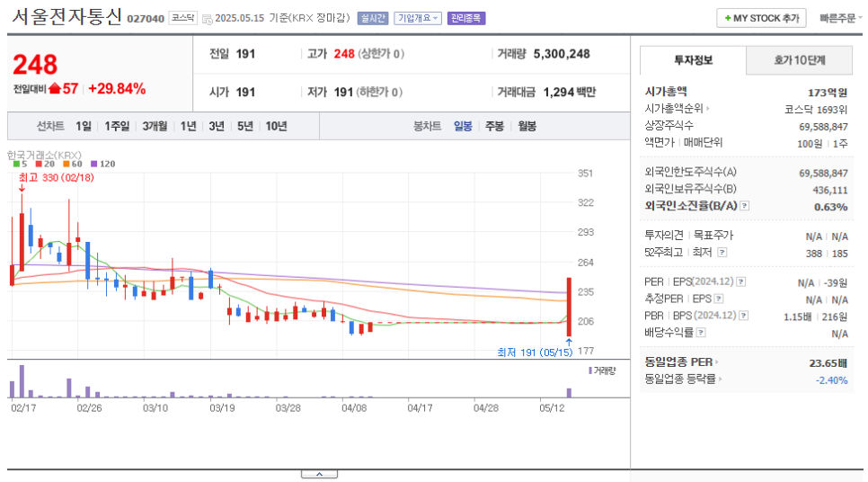Click help icon beside 외국인소진율(B/A)

(x=745, y=206)
